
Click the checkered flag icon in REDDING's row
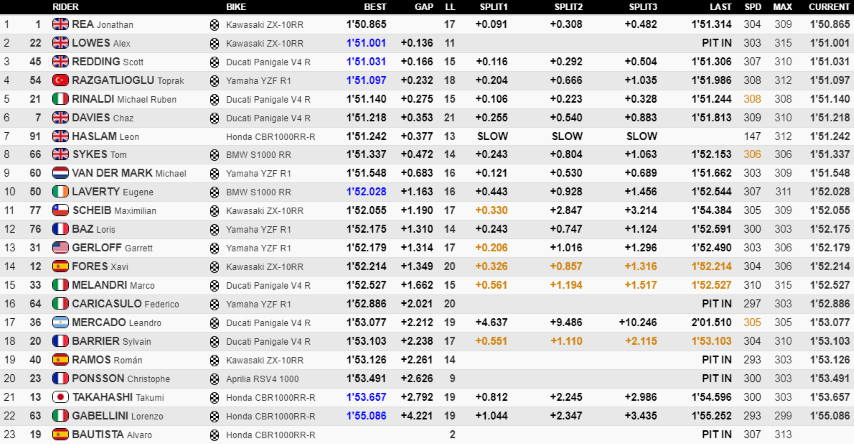pyautogui.click(x=214, y=62)
